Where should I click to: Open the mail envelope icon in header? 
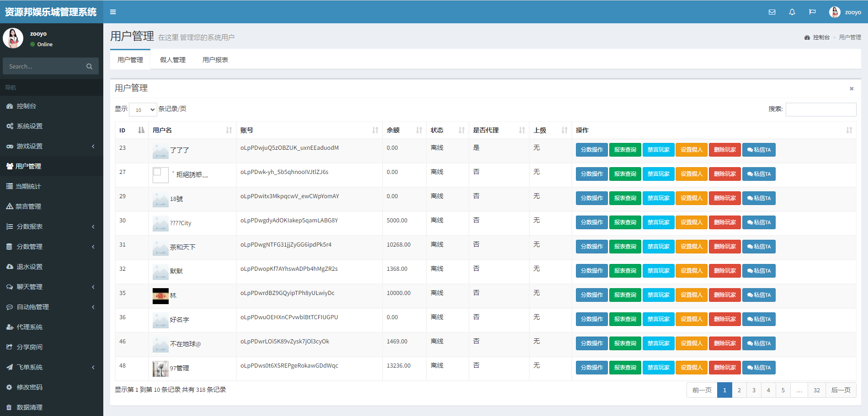tap(772, 12)
